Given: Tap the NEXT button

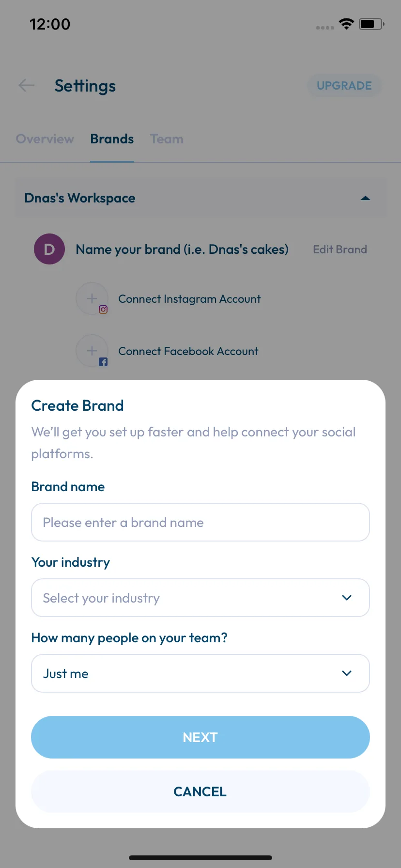Looking at the screenshot, I should click(200, 737).
